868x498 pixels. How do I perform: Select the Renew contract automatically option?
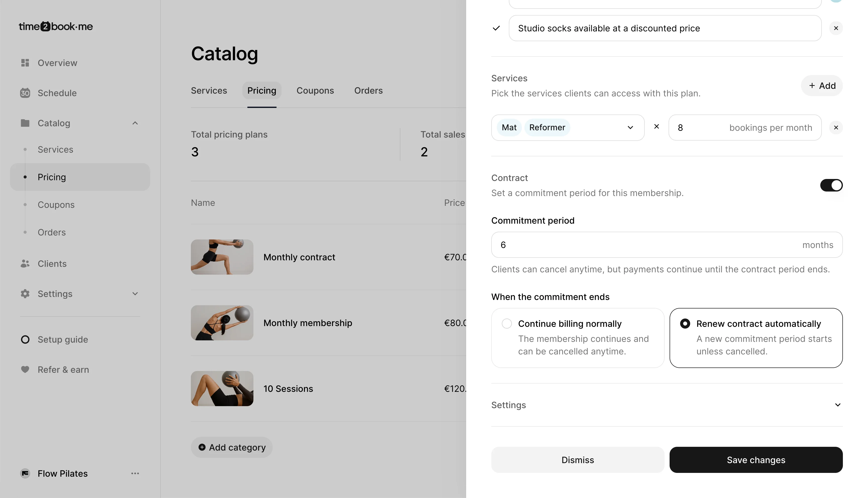coord(685,324)
